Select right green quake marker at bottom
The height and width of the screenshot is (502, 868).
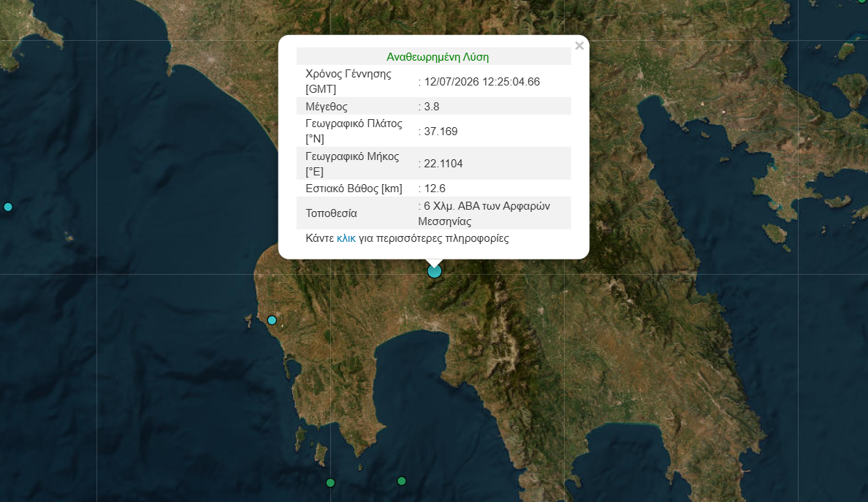(x=402, y=481)
